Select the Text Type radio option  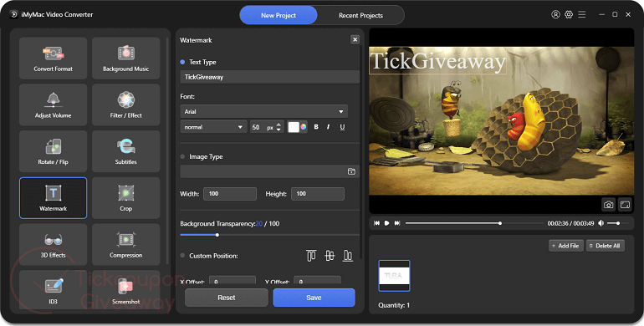coord(182,62)
